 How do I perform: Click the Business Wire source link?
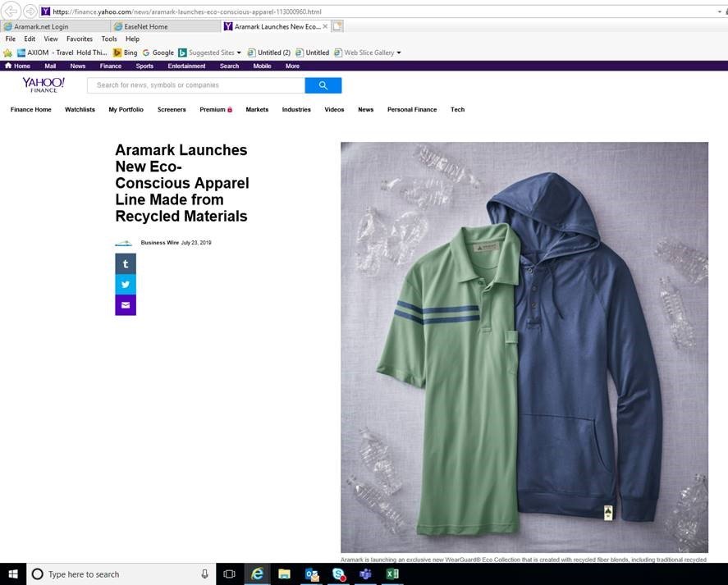tap(159, 242)
